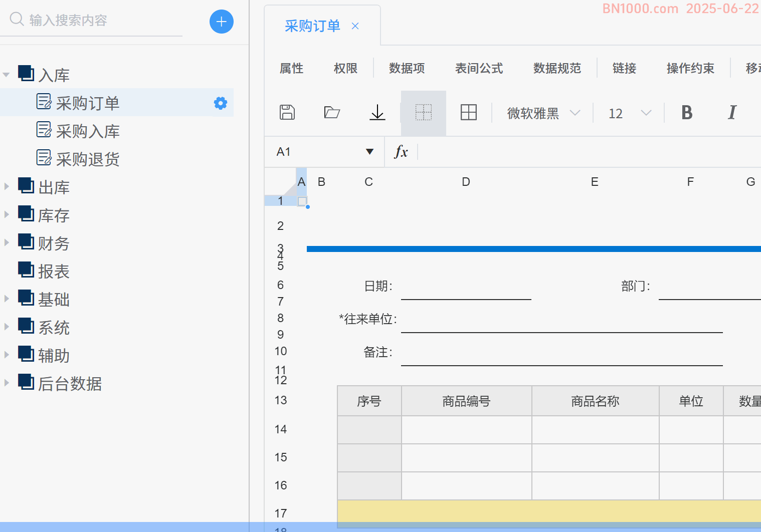Open the 数据规范 menu

pyautogui.click(x=557, y=68)
